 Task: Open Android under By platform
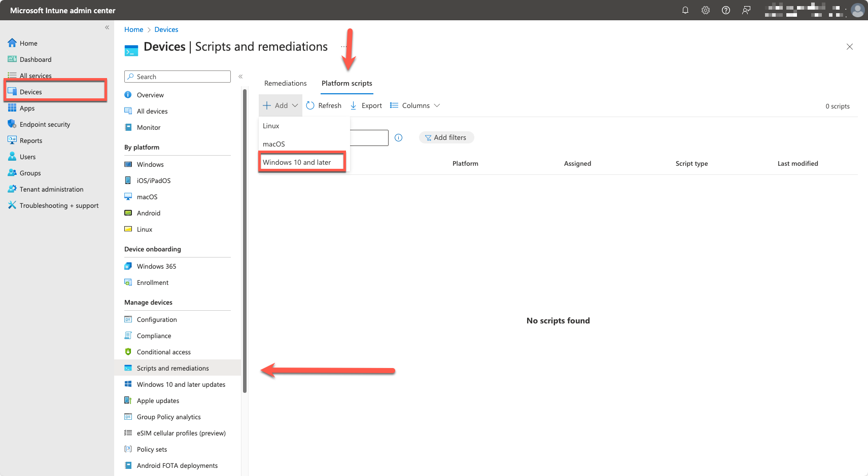pos(148,213)
